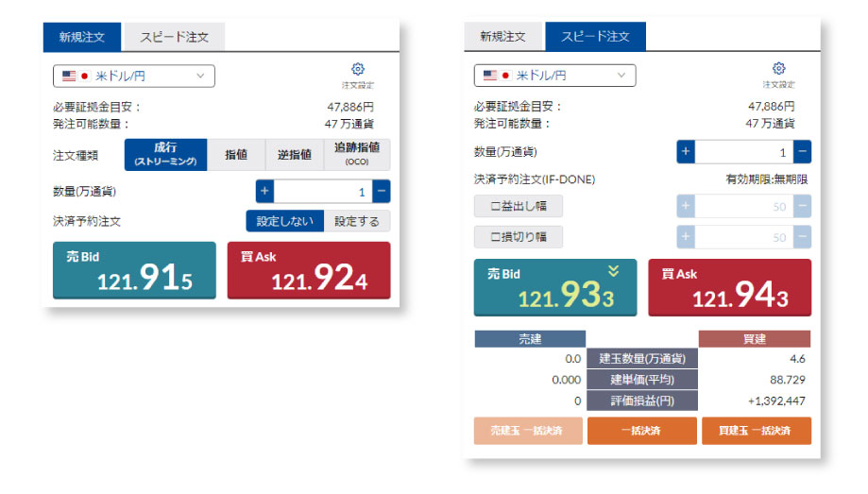Open order settings gear in right panel
868x494 pixels.
tap(778, 70)
